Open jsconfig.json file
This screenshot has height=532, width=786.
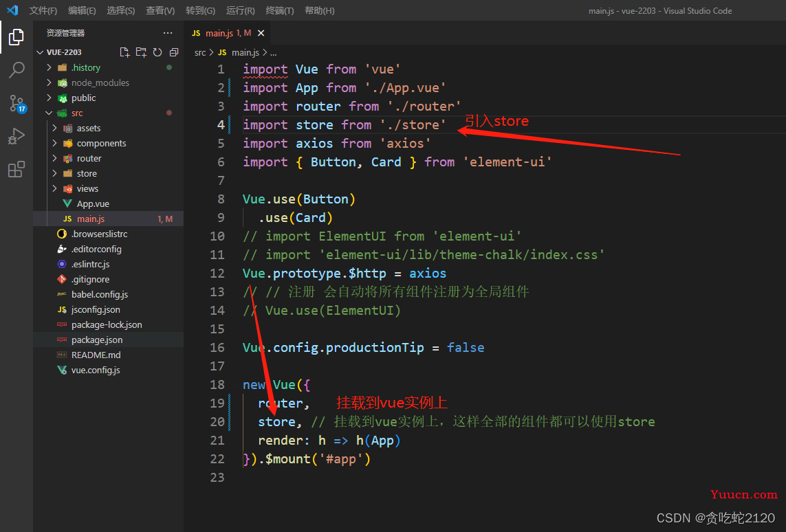point(108,309)
